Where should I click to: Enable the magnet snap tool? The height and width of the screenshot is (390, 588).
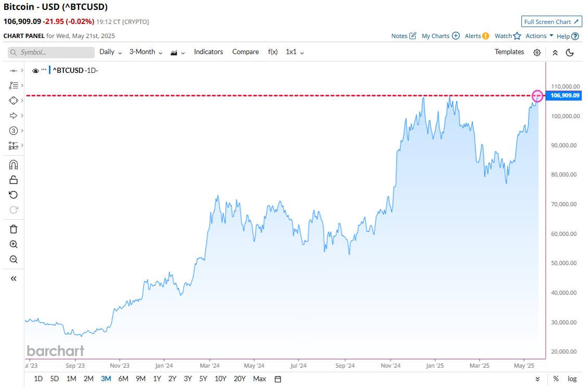[13, 164]
